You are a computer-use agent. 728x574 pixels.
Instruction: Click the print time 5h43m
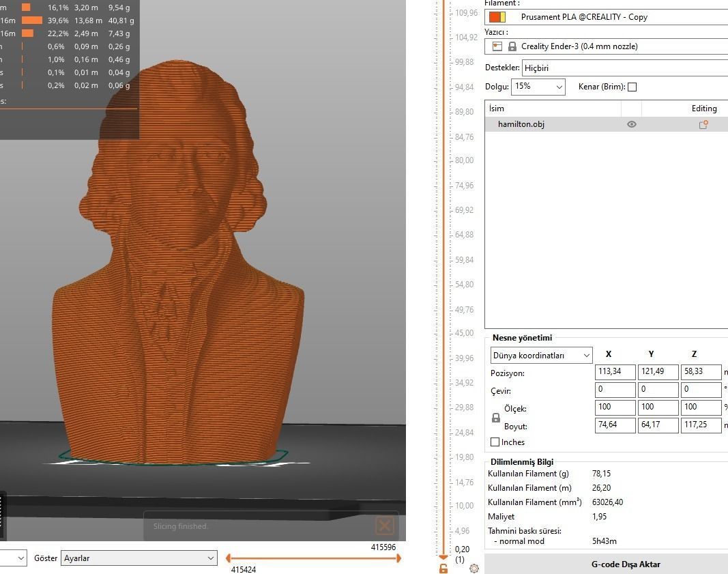click(x=605, y=541)
